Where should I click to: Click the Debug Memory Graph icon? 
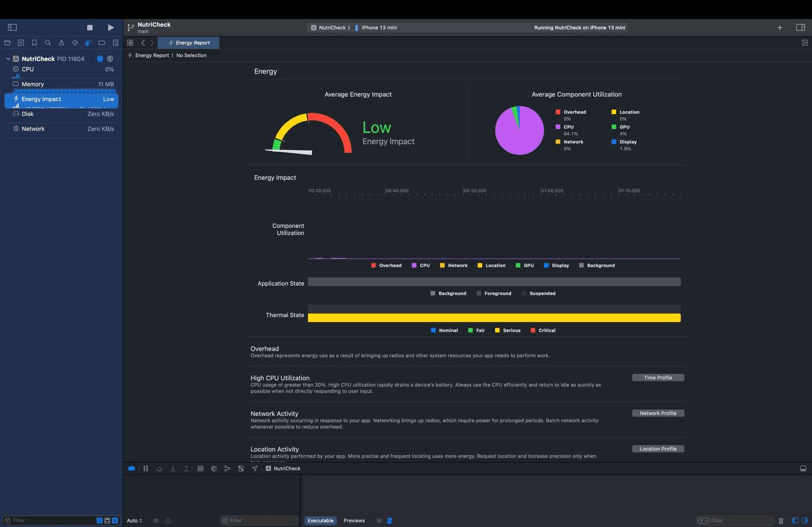click(x=227, y=469)
